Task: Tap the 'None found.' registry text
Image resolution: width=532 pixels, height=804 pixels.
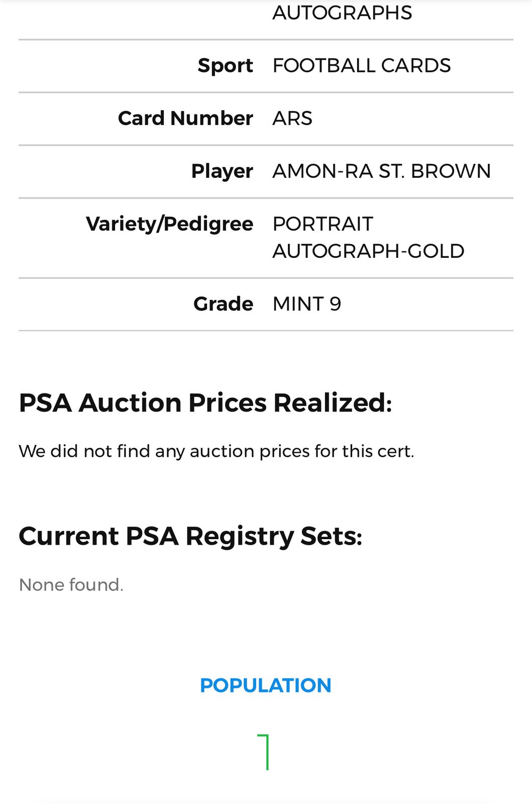Action: (x=71, y=585)
